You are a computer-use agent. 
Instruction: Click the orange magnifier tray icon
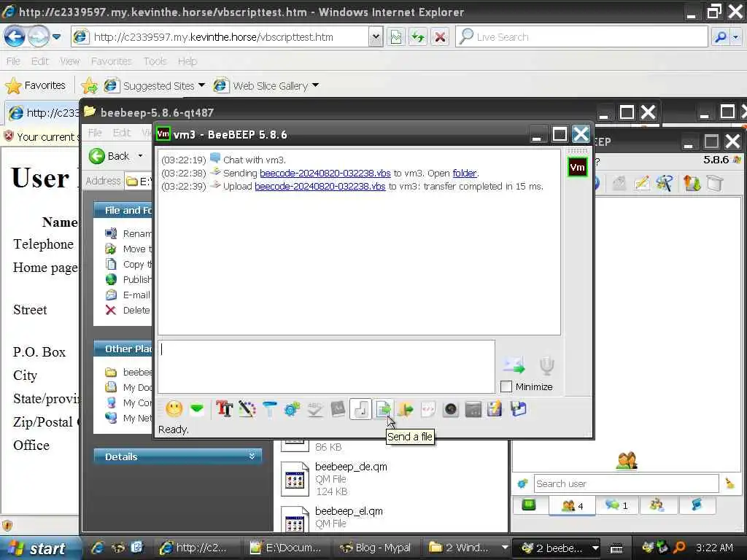(678, 547)
